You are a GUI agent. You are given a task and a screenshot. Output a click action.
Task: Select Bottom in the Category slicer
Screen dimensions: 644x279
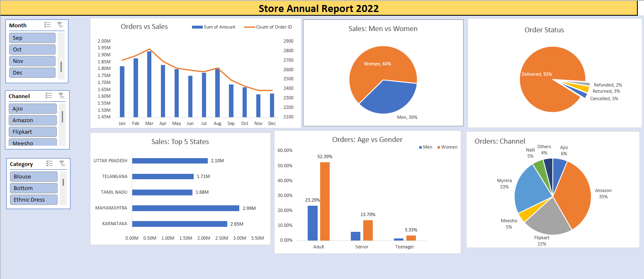click(x=34, y=188)
